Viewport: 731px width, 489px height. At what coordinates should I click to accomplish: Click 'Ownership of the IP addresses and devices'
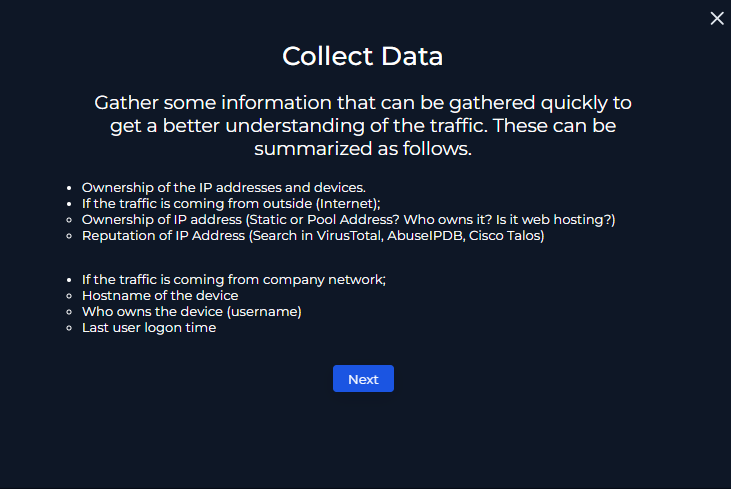(224, 187)
